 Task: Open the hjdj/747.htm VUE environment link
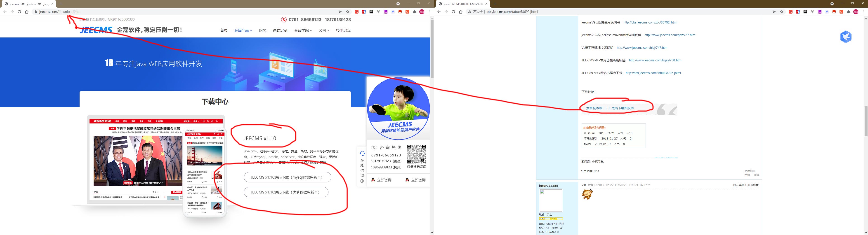coord(642,48)
